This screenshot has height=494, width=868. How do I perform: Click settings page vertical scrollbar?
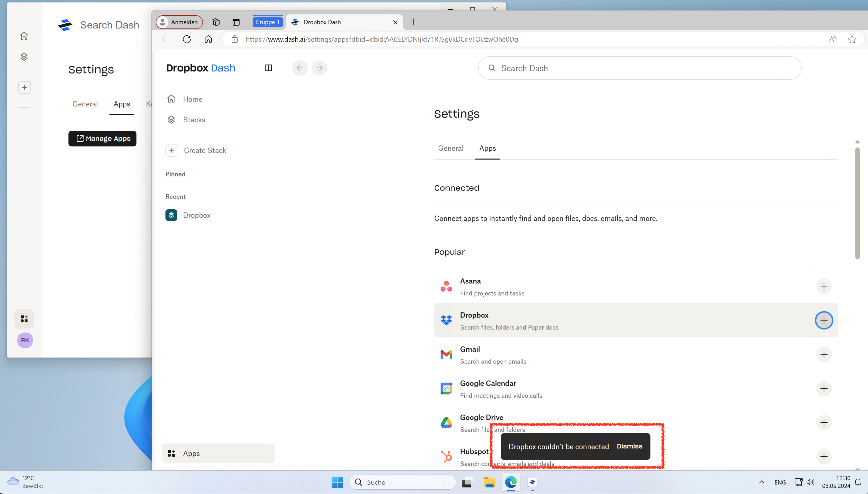(858, 203)
